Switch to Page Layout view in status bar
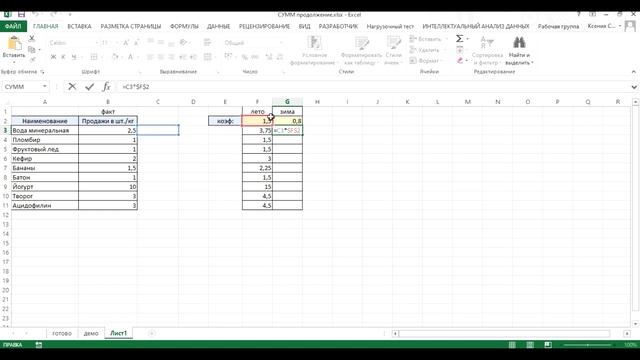This screenshot has width=640, height=360. [530, 345]
